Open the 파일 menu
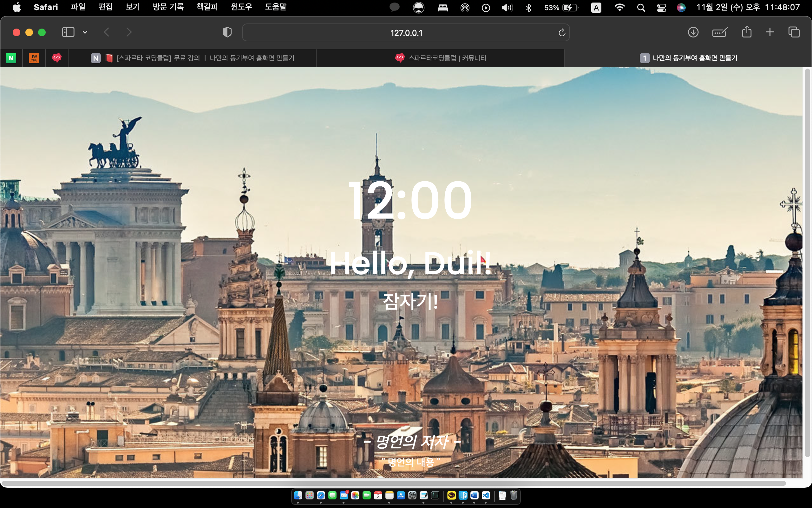Viewport: 812px width, 508px height. 78,7
